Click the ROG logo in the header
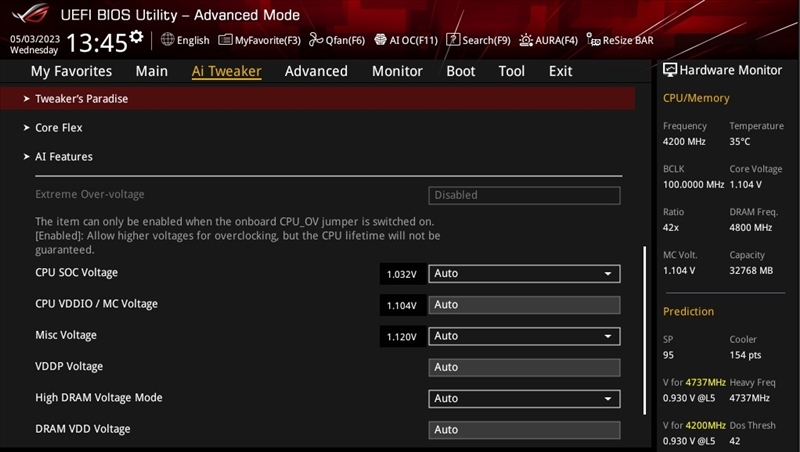 pyautogui.click(x=31, y=13)
